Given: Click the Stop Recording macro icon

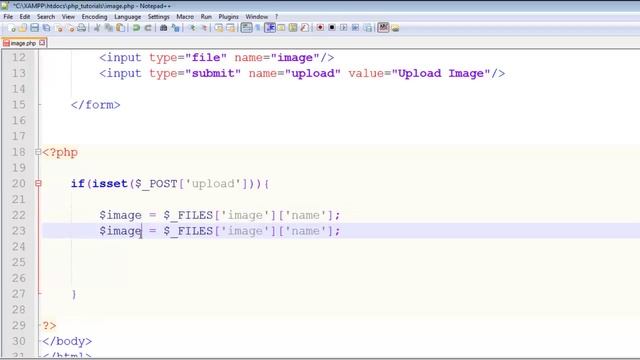Looking at the screenshot, I should (x=332, y=28).
